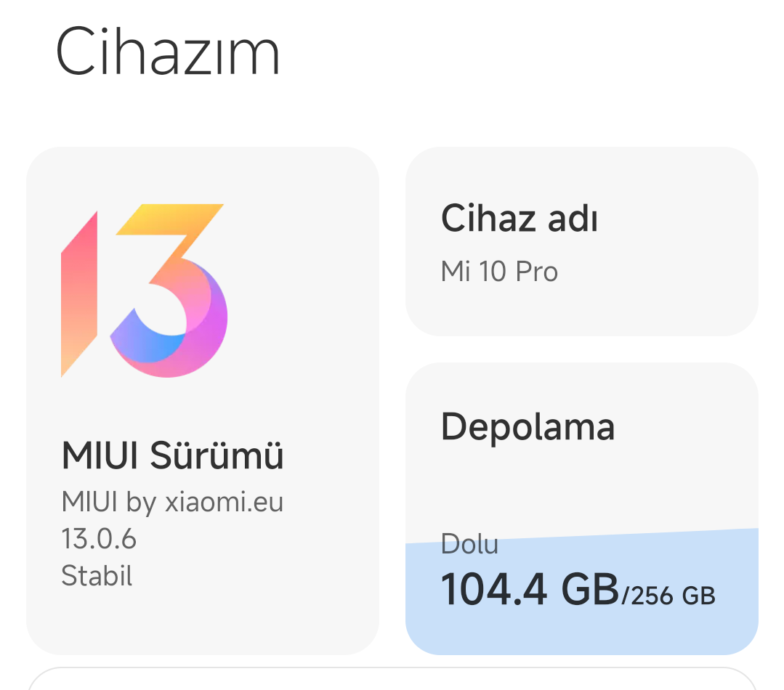Viewport: 784px width, 690px height.
Task: Open the partially visible card at the bottom
Action: (x=392, y=678)
